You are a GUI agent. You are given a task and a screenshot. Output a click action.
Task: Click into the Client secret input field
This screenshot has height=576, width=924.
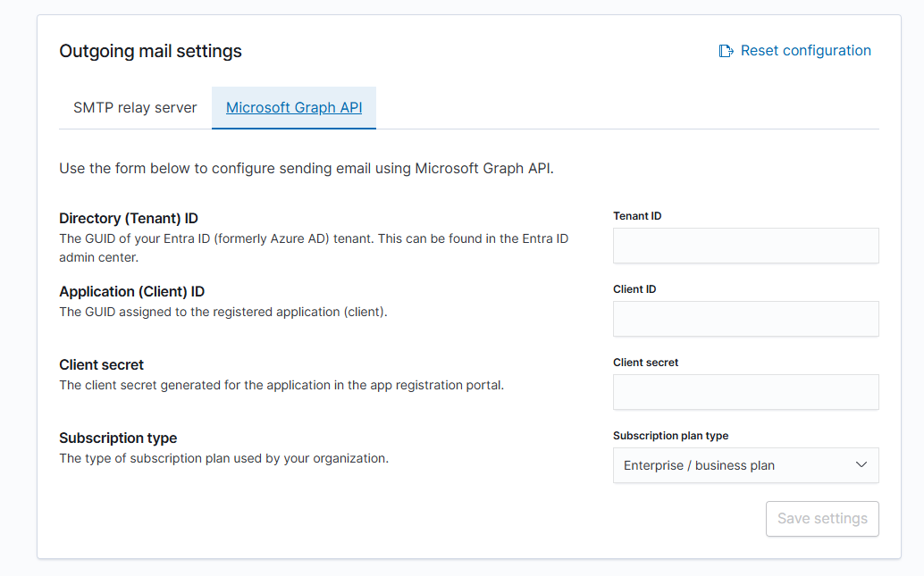(745, 392)
